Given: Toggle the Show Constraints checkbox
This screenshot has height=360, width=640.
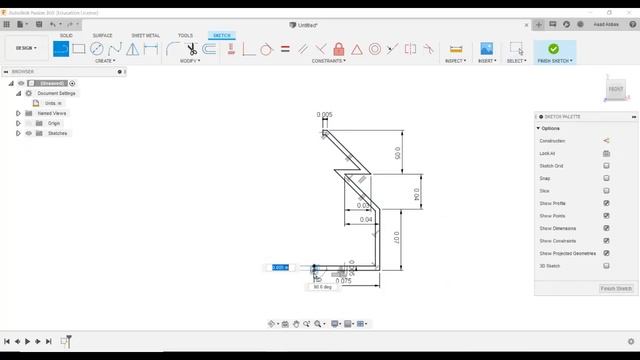Looking at the screenshot, I should coord(607,241).
